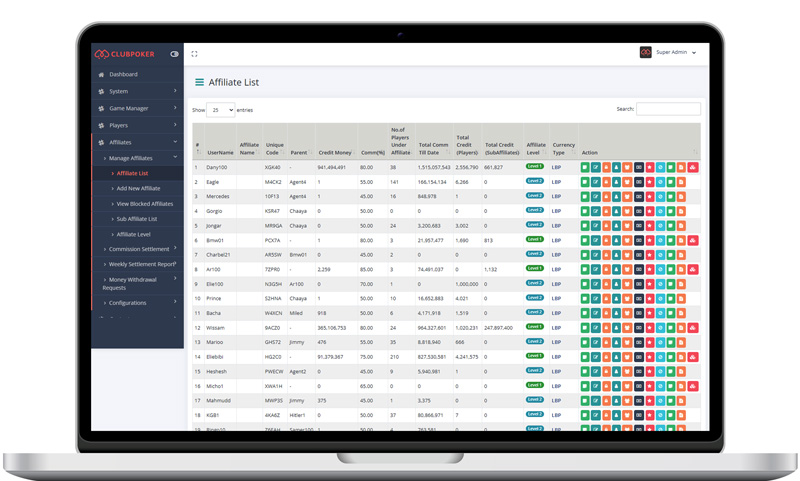Expand Configurations submenu

[137, 302]
